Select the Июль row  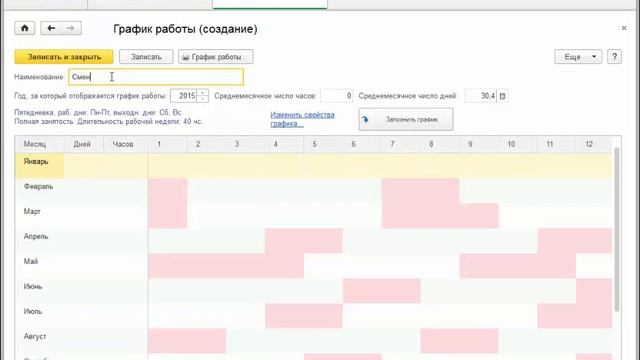point(313,316)
